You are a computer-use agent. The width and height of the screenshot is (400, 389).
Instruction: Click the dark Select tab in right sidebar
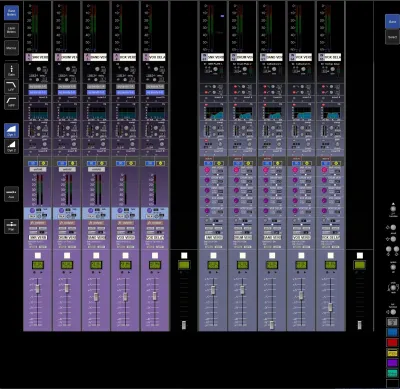392,37
